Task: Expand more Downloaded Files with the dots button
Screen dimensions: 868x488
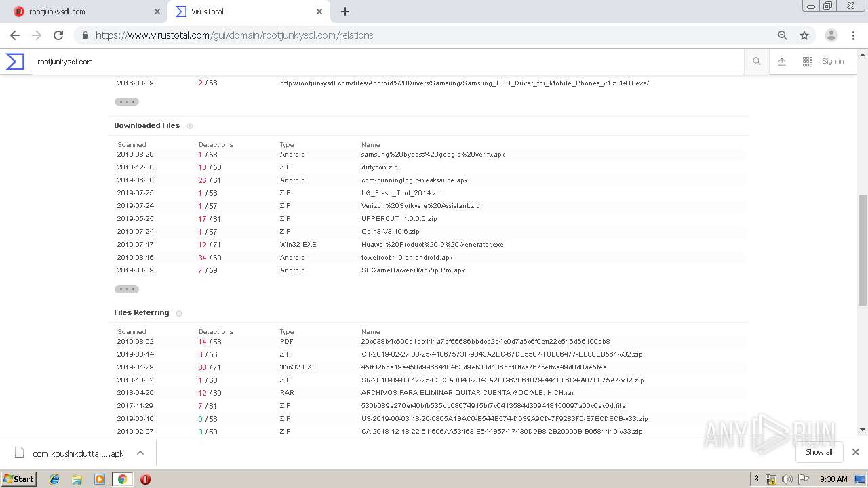Action: [127, 289]
